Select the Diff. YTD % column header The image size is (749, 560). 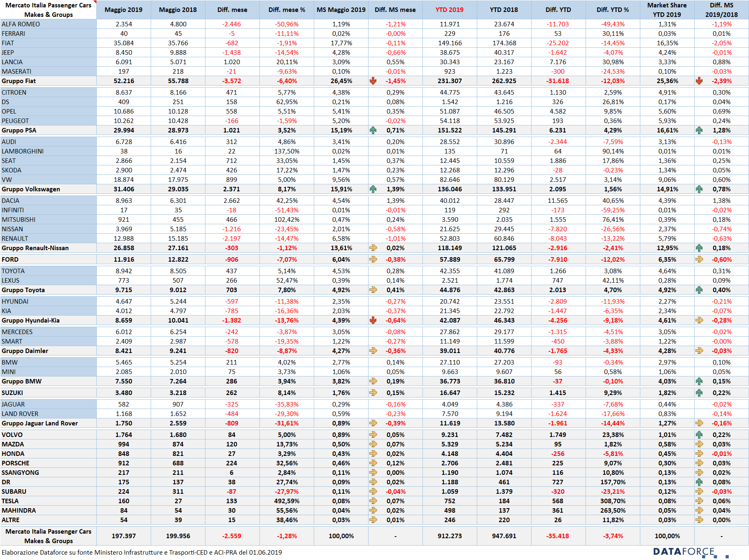tap(613, 10)
